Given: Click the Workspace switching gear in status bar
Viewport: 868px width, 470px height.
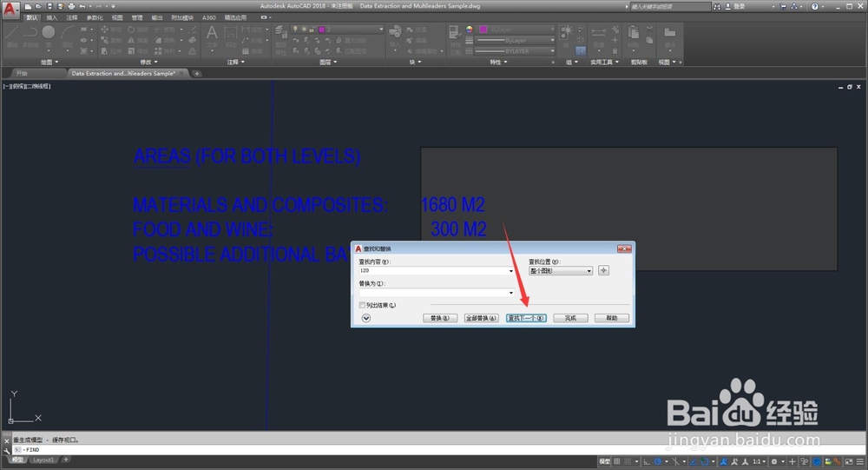Looking at the screenshot, I should point(774,461).
